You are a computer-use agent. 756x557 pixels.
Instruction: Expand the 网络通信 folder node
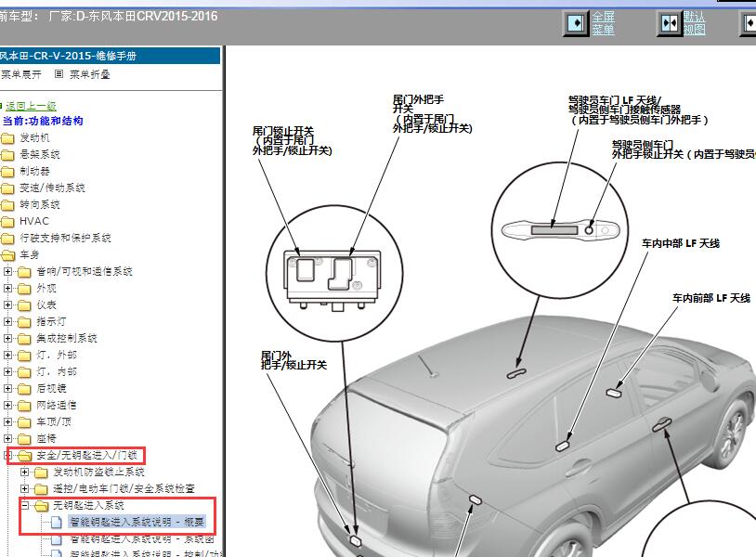(7, 406)
